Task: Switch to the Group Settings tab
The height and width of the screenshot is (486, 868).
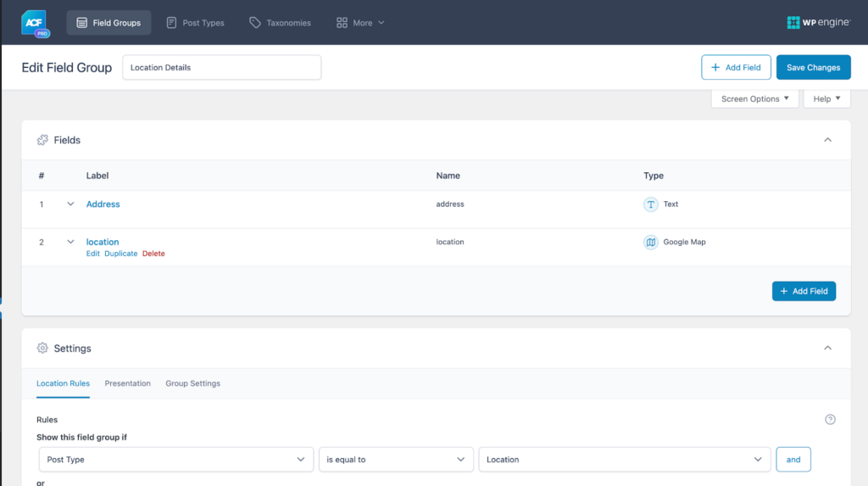Action: click(192, 383)
